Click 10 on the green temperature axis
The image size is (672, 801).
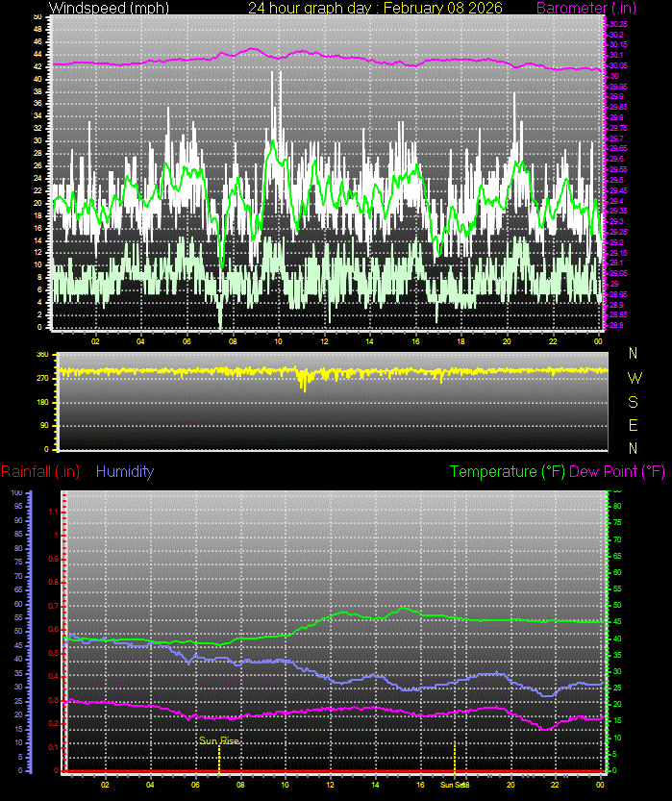tap(617, 738)
